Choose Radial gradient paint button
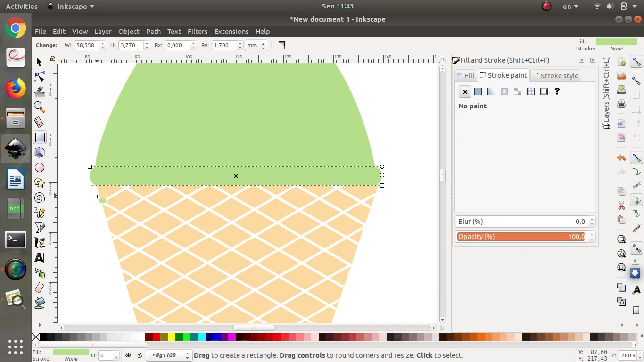Viewport: 644px width, 362px height. [x=504, y=91]
